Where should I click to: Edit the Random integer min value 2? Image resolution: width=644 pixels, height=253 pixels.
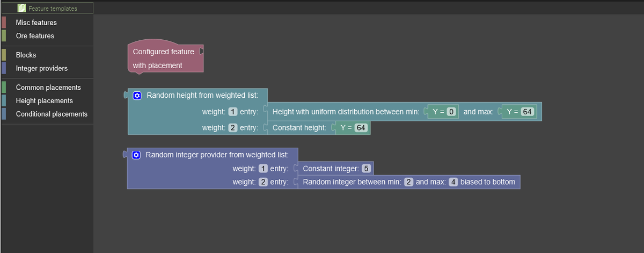coord(408,182)
